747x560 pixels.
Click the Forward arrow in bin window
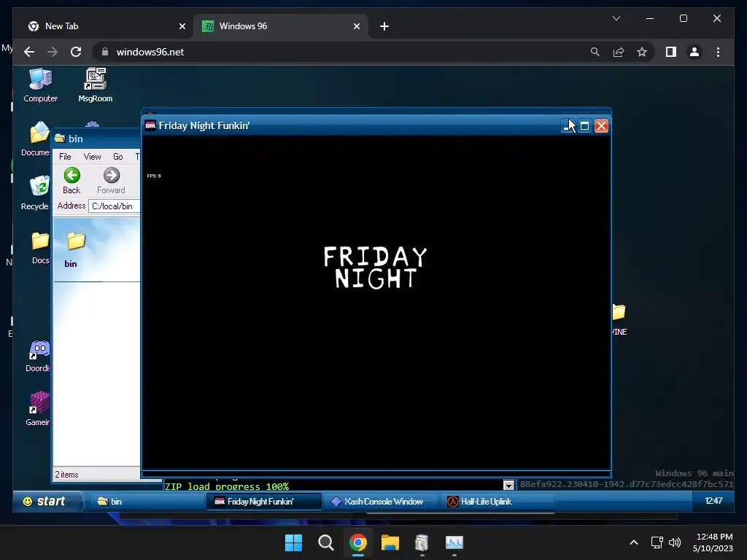coord(111,181)
